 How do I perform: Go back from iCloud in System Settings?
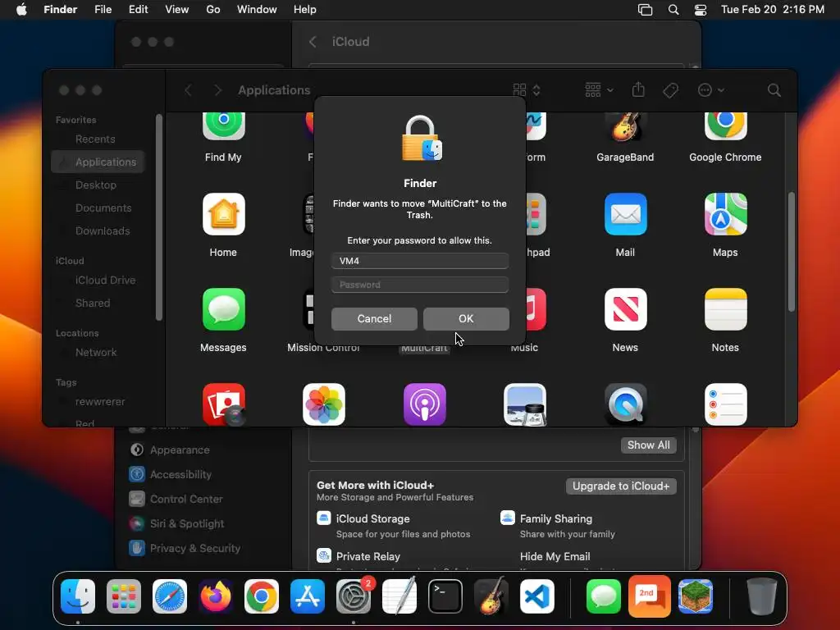tap(313, 42)
